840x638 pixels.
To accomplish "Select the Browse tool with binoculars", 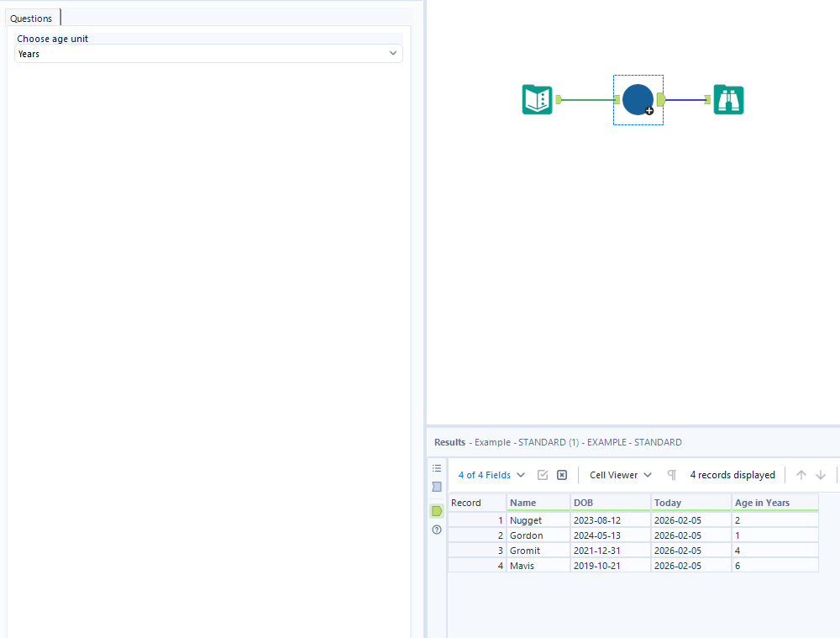I will tap(728, 100).
